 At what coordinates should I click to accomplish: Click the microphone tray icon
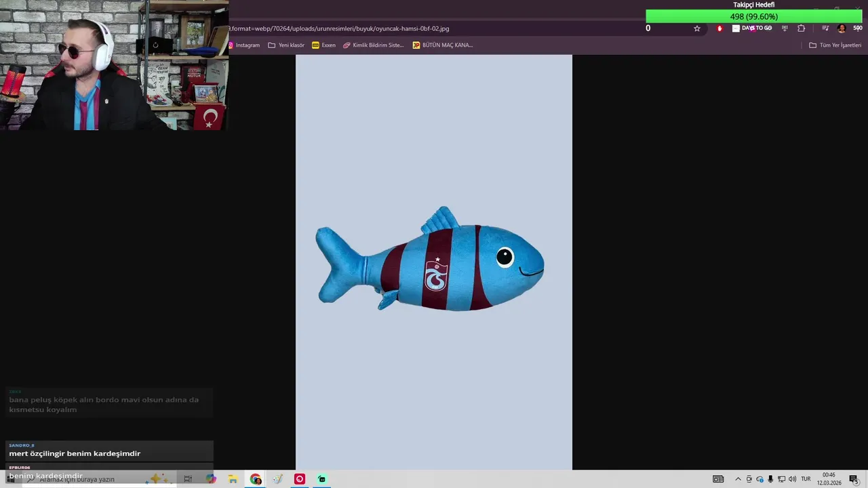point(770,479)
